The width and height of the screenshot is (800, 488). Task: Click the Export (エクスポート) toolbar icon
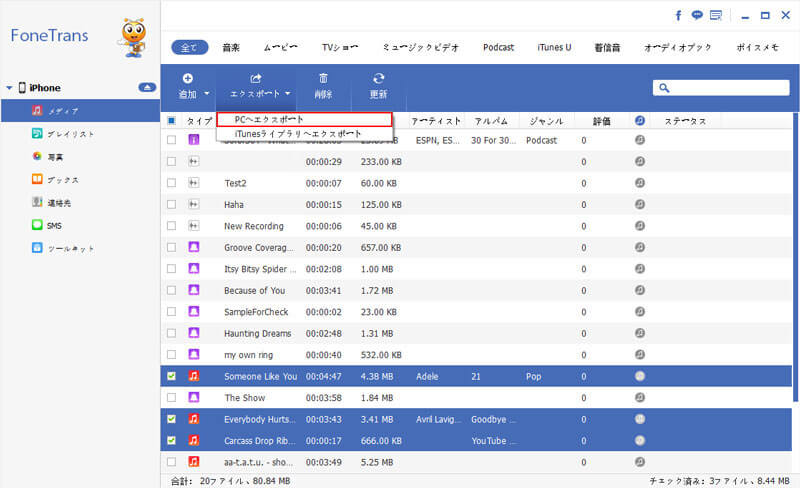[256, 78]
